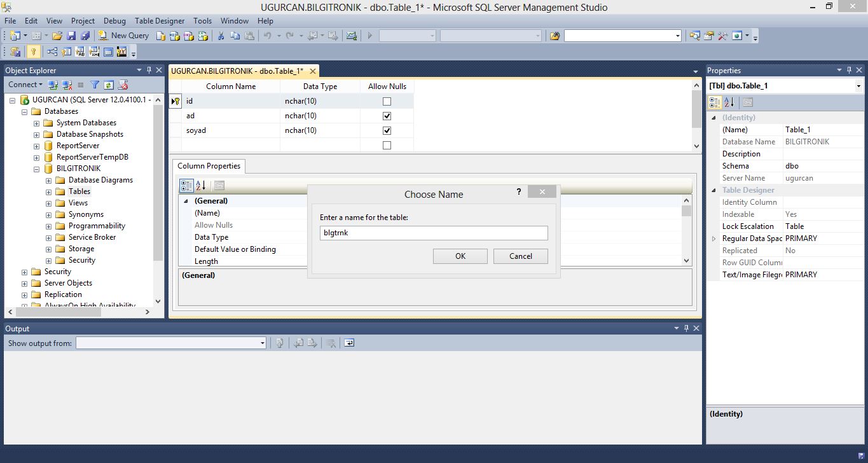Click Categorized view icon in Properties panel

coord(715,102)
